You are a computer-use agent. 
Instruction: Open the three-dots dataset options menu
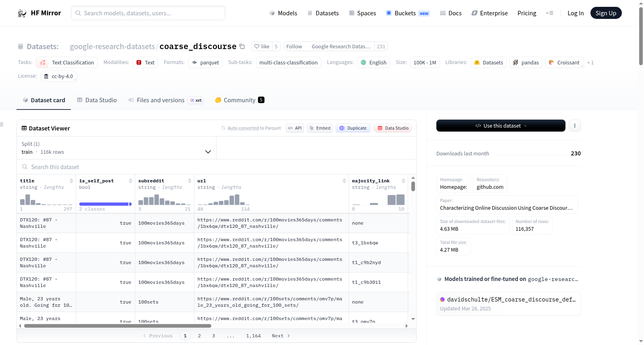575,126
